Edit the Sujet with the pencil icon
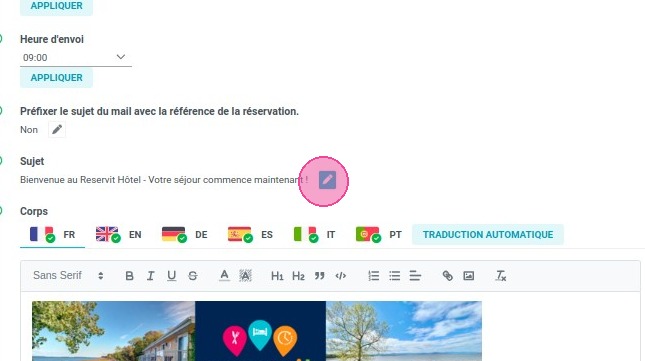This screenshot has height=361, width=645. click(x=327, y=180)
